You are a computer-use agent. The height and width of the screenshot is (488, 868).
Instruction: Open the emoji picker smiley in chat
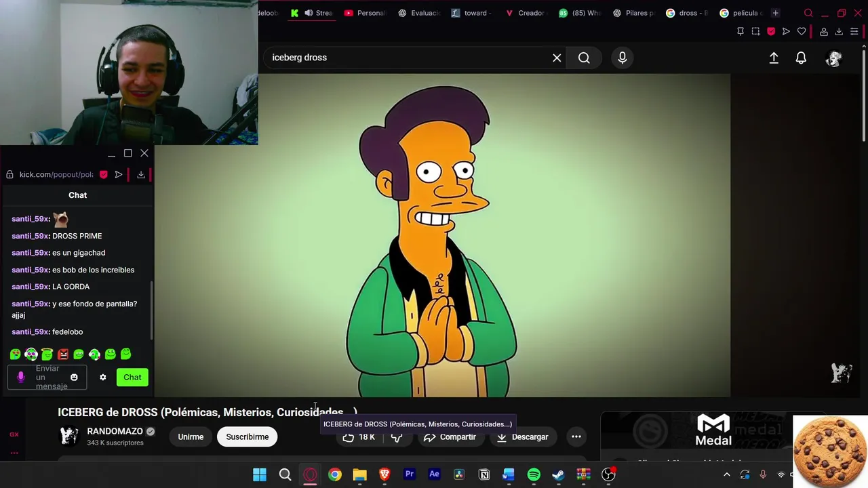click(x=74, y=378)
